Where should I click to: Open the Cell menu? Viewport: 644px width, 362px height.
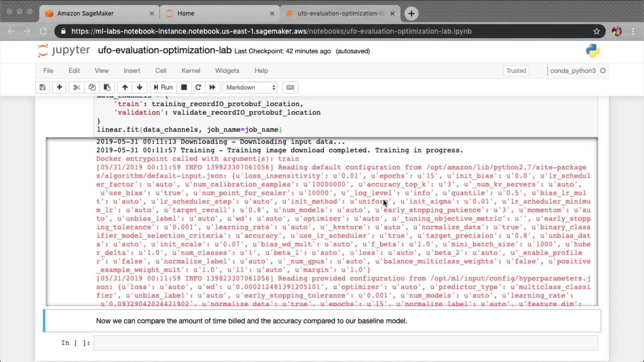tap(161, 71)
